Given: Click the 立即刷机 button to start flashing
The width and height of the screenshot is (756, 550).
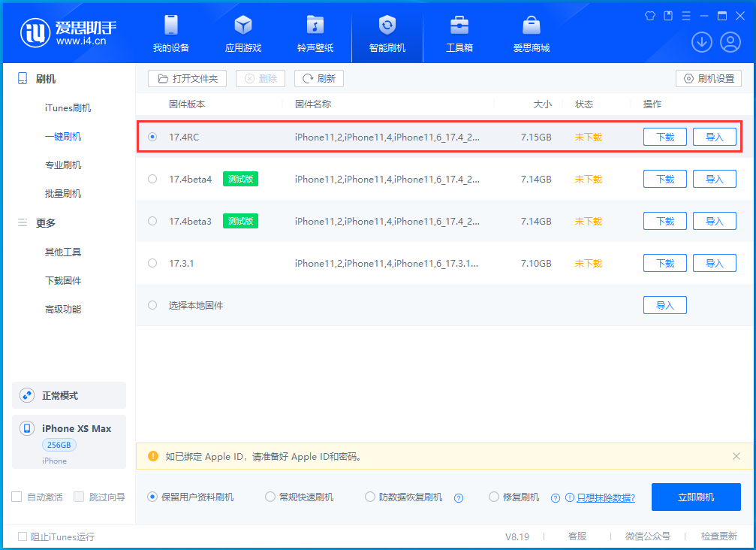Looking at the screenshot, I should (696, 497).
